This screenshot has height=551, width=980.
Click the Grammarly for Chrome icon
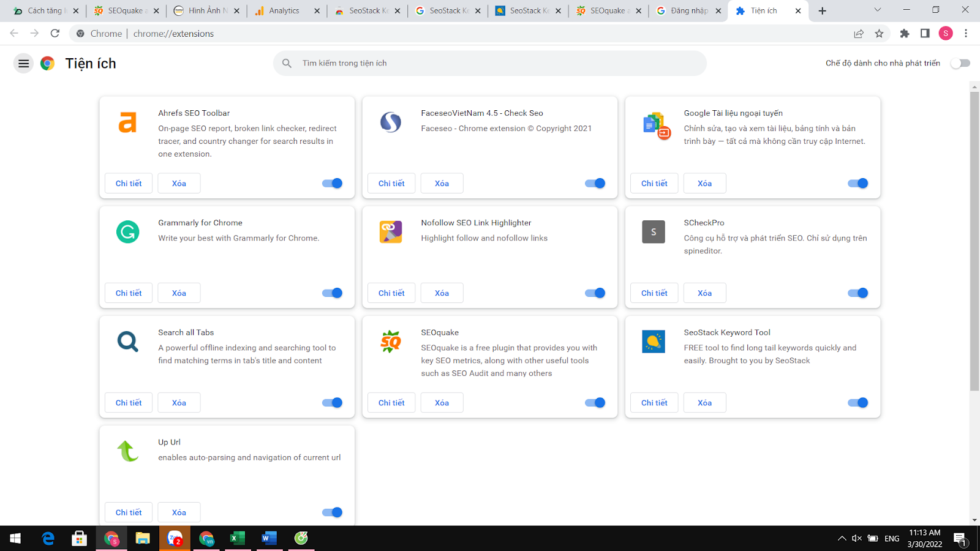127,232
